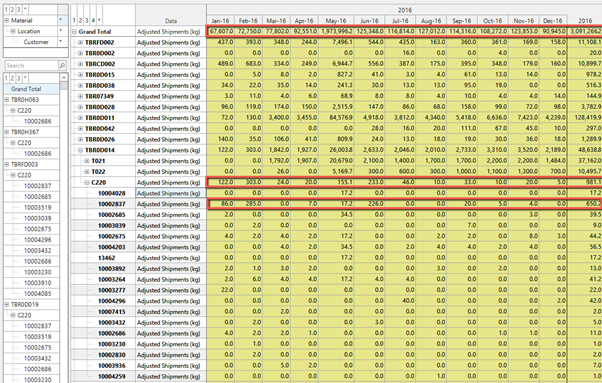This screenshot has height=383, width=602.
Task: Select the 10007415 row label
Action: 111,312
